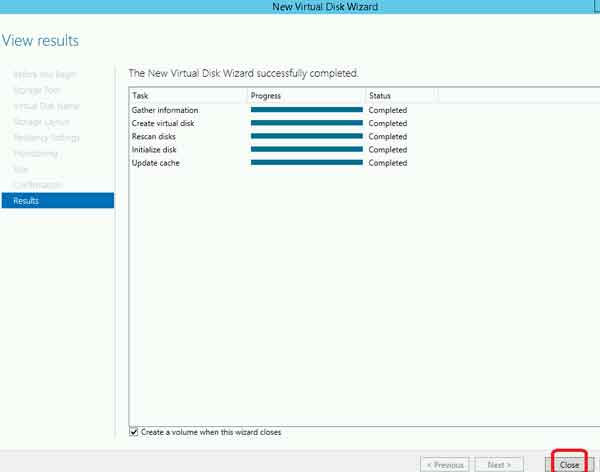The width and height of the screenshot is (600, 472).
Task: Select the Create virtual disk task row
Action: [x=163, y=123]
